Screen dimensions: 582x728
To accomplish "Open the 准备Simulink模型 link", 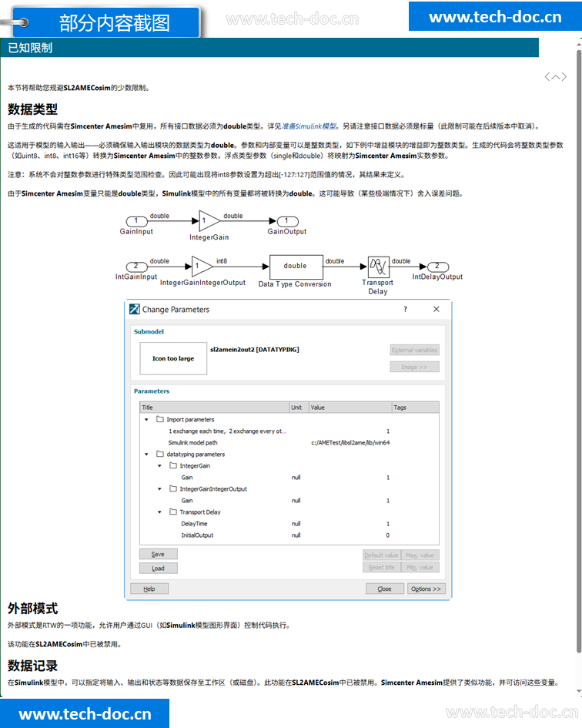I will 309,126.
